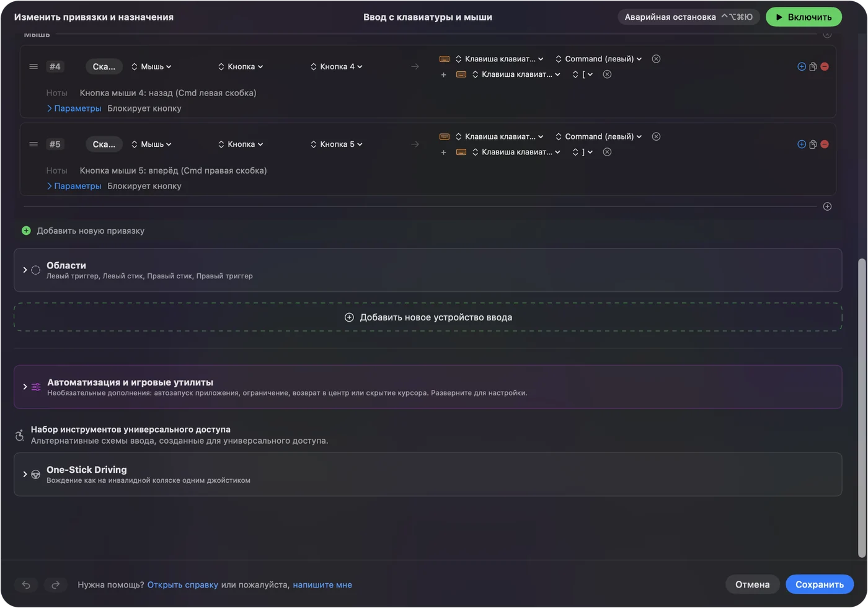Duplicate binding #5
Viewport: 868px width, 608px height.
813,144
